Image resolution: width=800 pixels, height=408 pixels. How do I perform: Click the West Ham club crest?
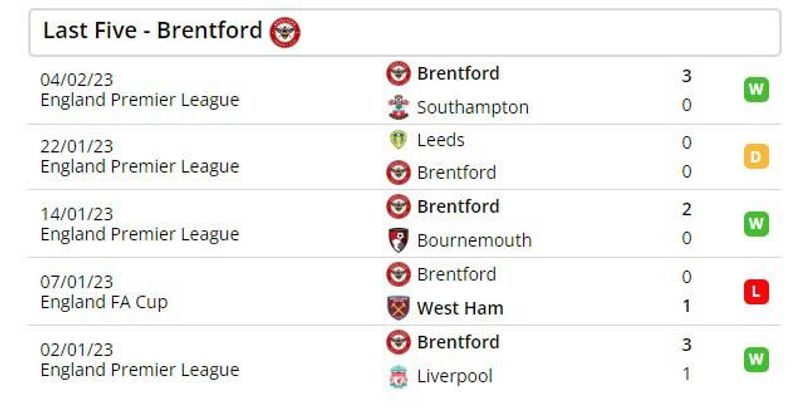[398, 308]
